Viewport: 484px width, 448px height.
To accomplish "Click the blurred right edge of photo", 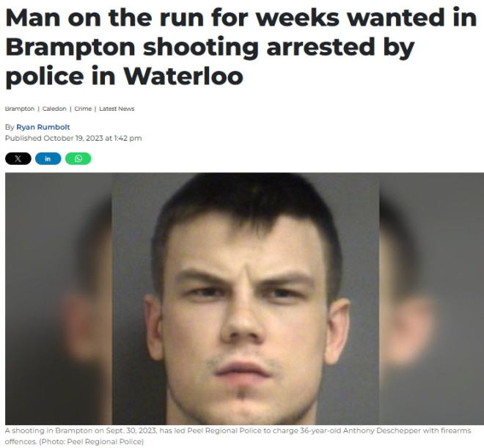I will [x=431, y=298].
